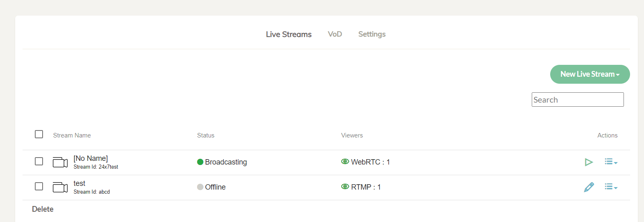Screen dimensions: 644x222
Task: Delete the selected streams
Action: click(x=43, y=209)
